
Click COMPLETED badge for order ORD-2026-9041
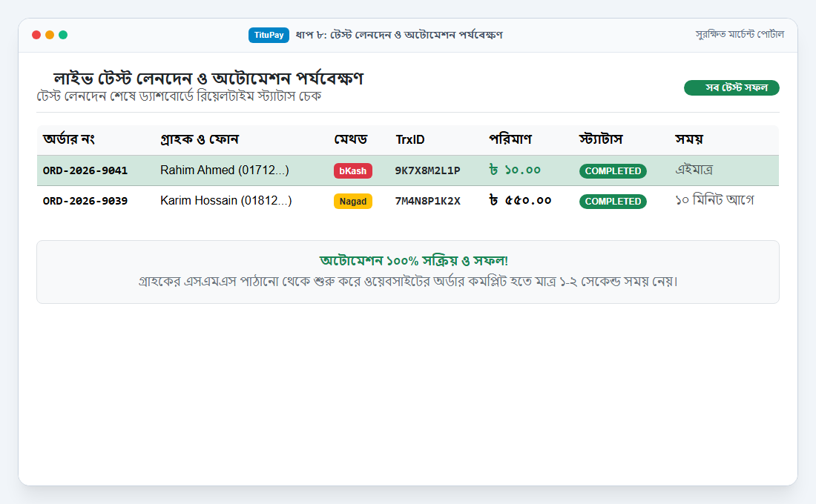click(x=613, y=171)
